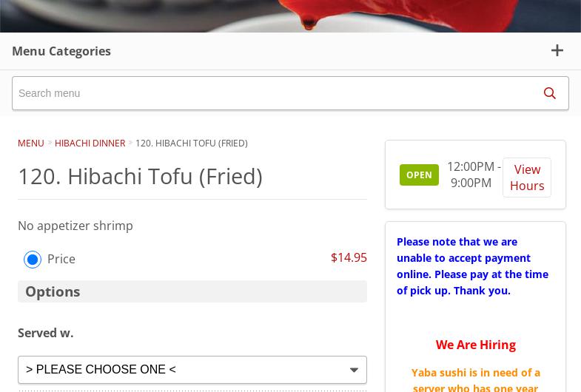Click the search magnifier icon
581x392 pixels.
(x=549, y=93)
